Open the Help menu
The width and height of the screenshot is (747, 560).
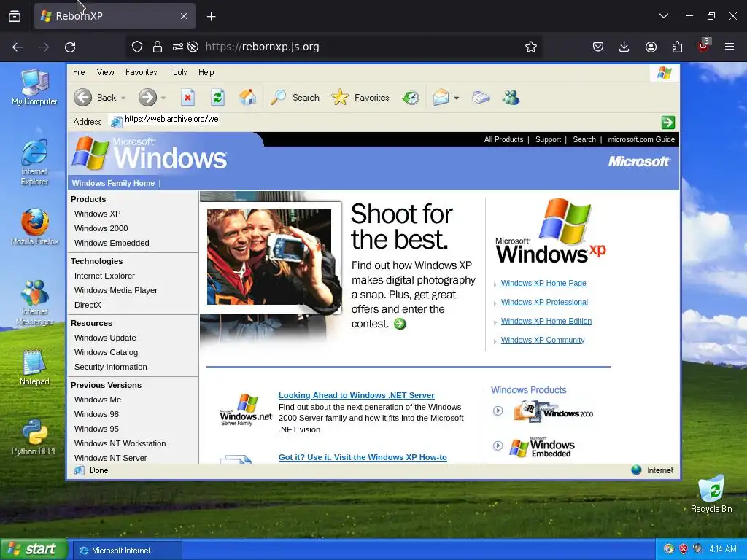(x=206, y=72)
